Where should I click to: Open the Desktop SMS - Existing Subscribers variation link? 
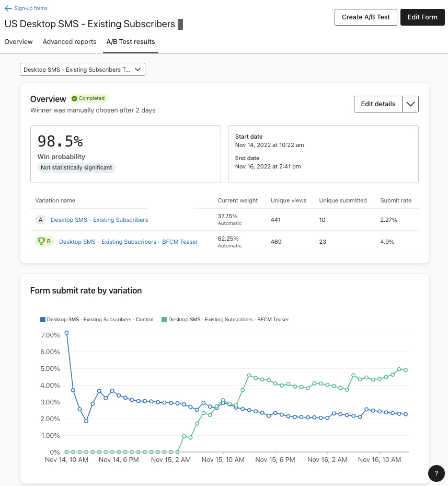[x=99, y=220]
